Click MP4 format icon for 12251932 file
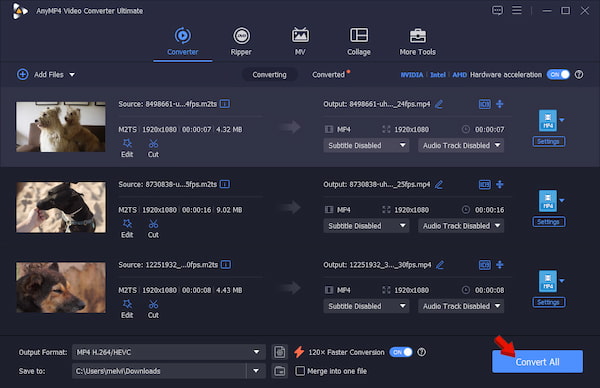Image resolution: width=600 pixels, height=388 pixels. (548, 281)
